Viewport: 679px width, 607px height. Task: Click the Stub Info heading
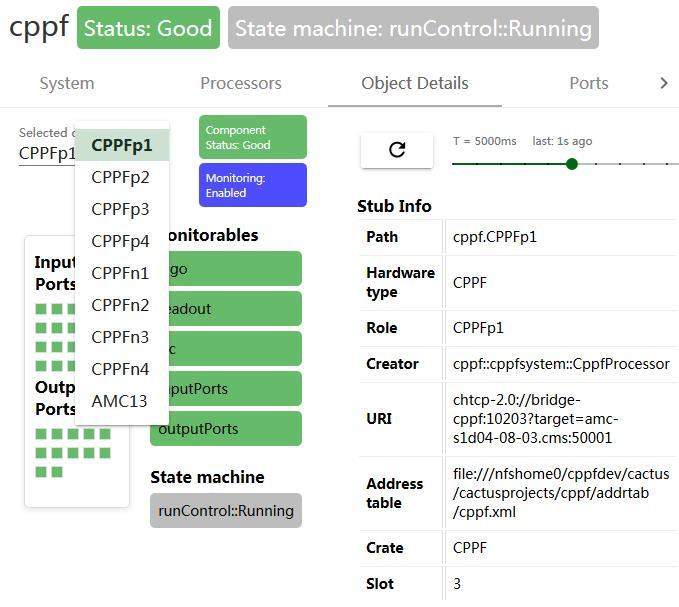tap(394, 206)
